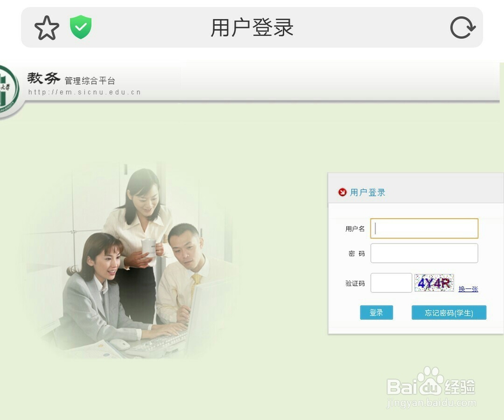Reload the page with the refresh icon
Screen dimensions: 504x420
click(463, 28)
